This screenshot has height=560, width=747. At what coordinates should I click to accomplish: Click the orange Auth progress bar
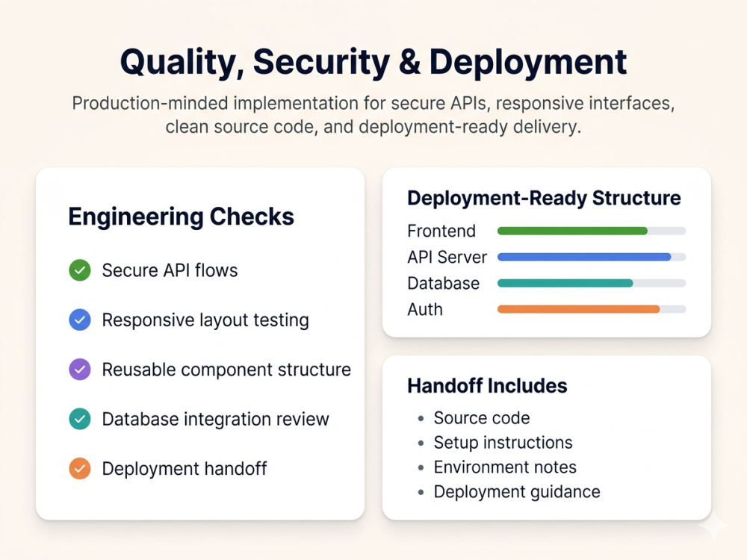(591, 310)
